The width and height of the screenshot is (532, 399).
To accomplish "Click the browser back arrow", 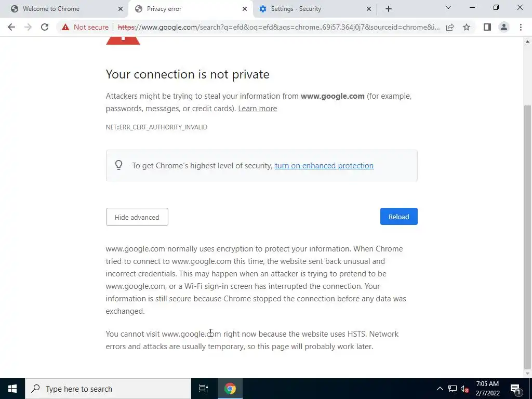I will tap(11, 27).
